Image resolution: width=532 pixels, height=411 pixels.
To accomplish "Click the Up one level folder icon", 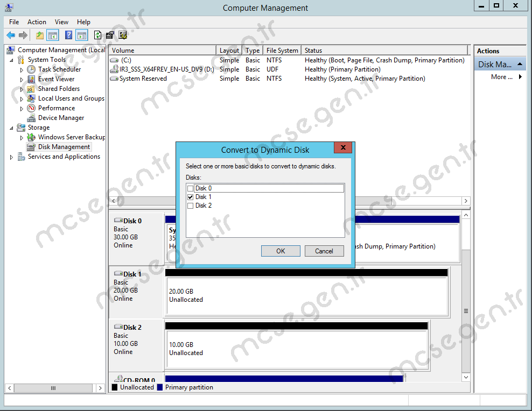I will point(40,35).
